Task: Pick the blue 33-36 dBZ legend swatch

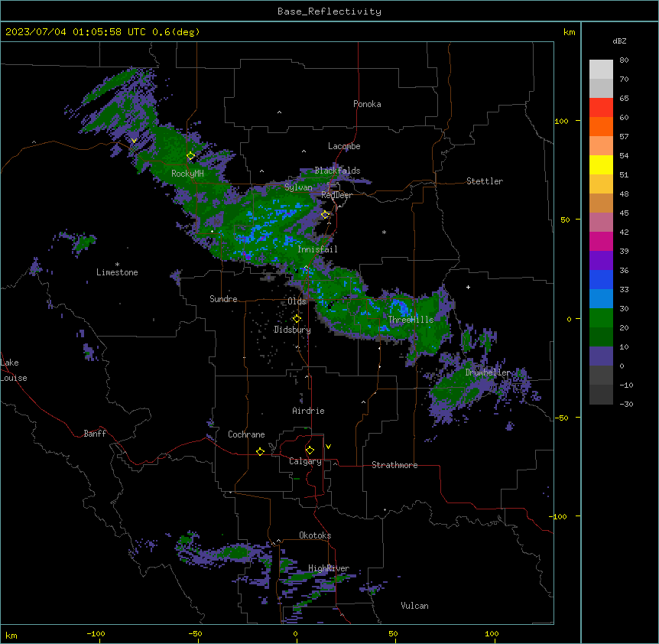Action: click(x=601, y=279)
